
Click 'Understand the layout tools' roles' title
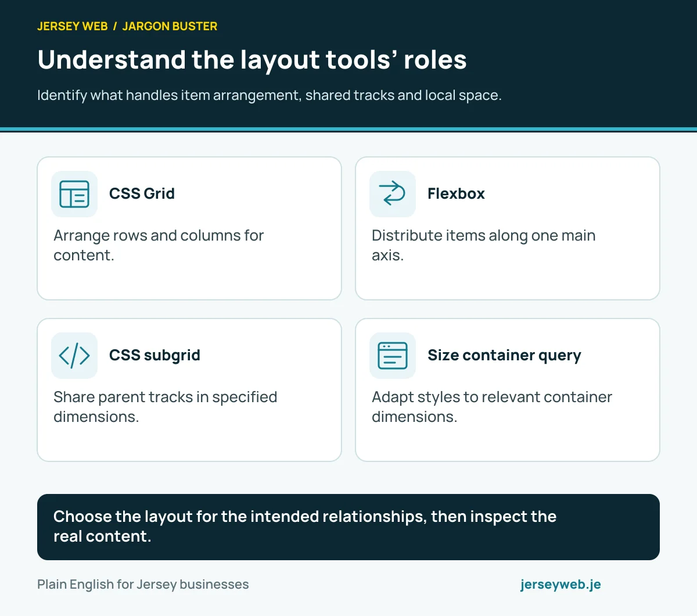pyautogui.click(x=252, y=60)
